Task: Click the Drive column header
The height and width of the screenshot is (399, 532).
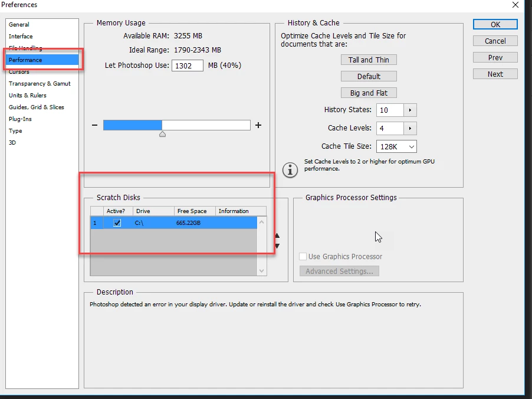Action: pos(153,211)
